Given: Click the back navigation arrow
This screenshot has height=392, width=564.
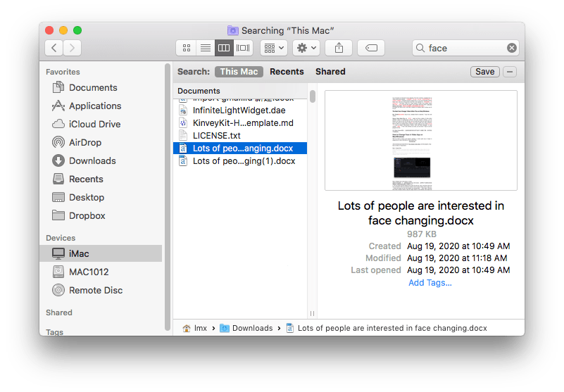Looking at the screenshot, I should click(x=54, y=48).
